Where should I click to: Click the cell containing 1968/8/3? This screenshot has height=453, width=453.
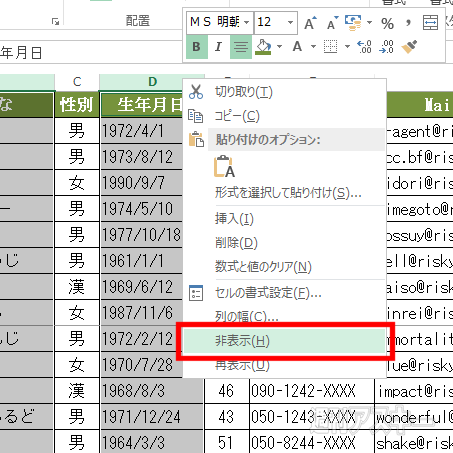click(152, 391)
